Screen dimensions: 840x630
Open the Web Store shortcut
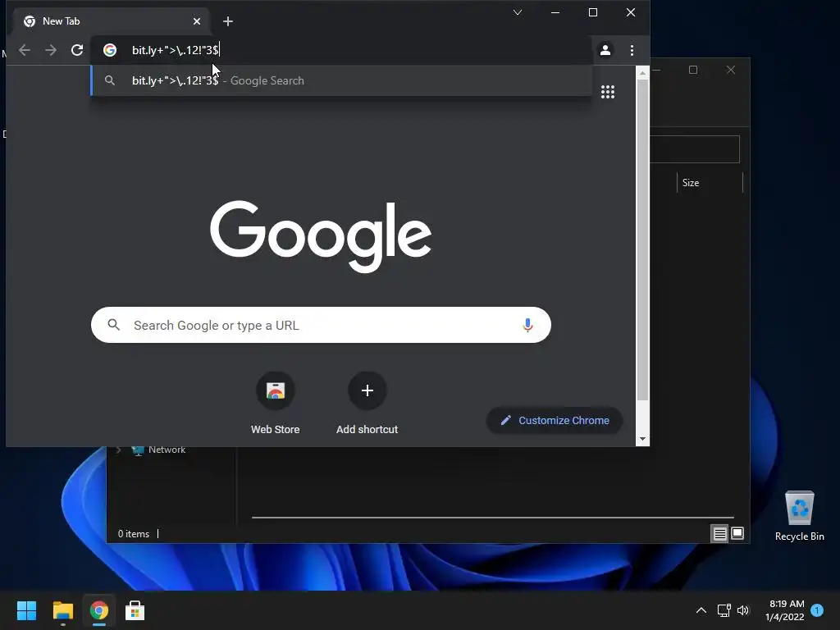click(276, 402)
